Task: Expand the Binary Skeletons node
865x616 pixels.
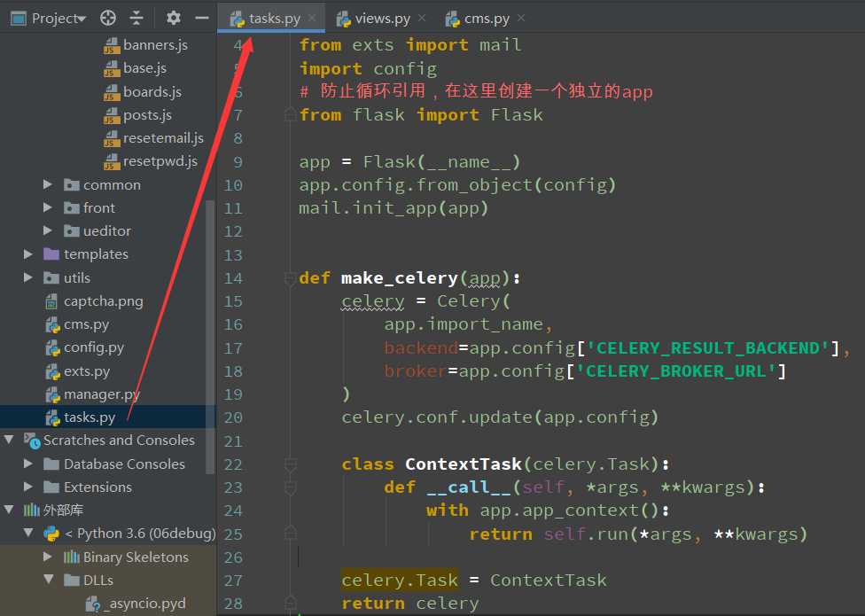Action: click(x=48, y=556)
